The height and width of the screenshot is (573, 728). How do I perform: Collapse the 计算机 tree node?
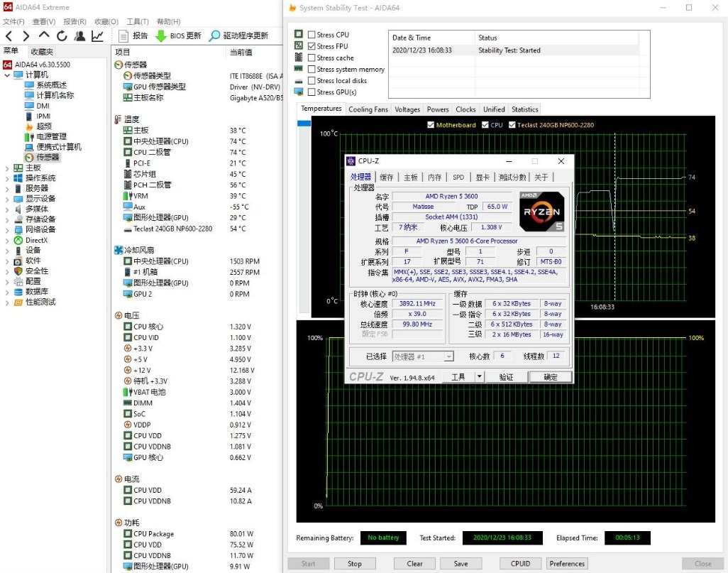click(x=8, y=75)
